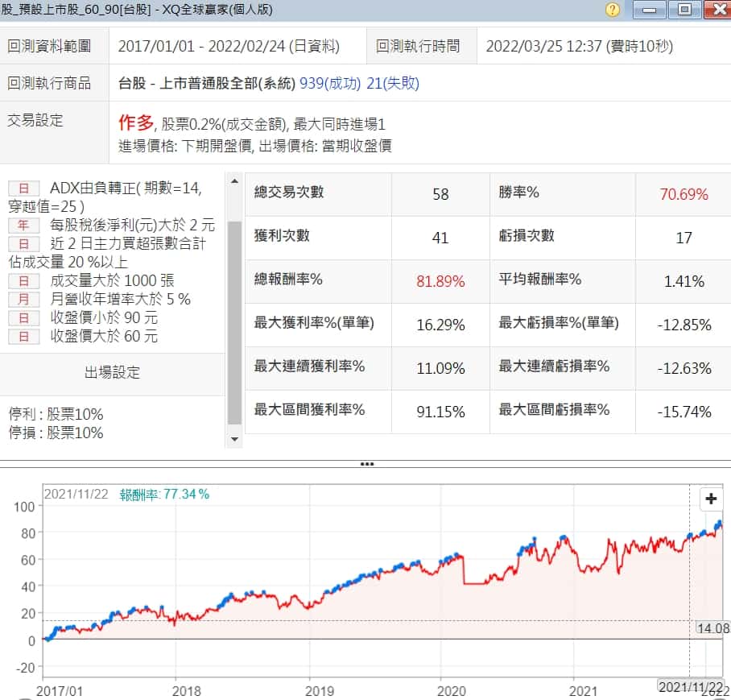Click the conditions panel scrollbar thumb

[x=234, y=322]
